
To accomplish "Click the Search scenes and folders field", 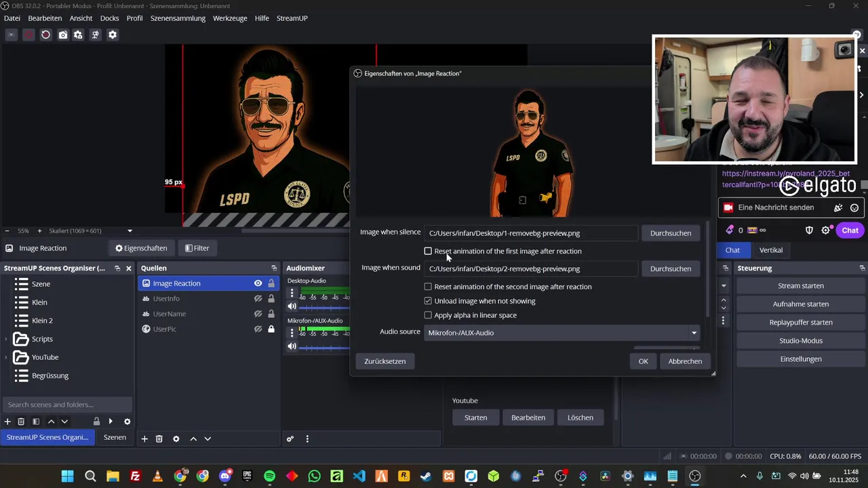I will click(68, 405).
